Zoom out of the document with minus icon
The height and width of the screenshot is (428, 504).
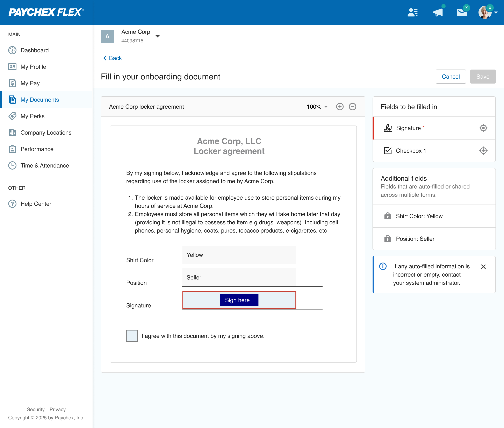point(352,107)
